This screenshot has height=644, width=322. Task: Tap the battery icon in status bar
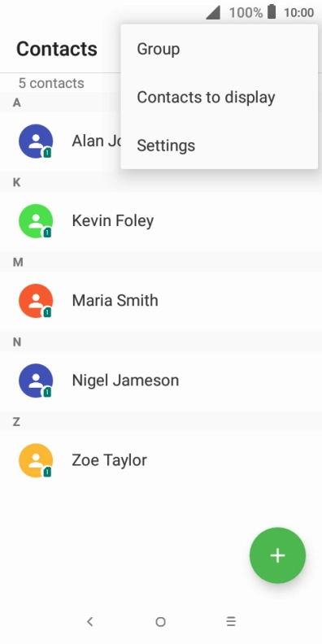click(272, 12)
